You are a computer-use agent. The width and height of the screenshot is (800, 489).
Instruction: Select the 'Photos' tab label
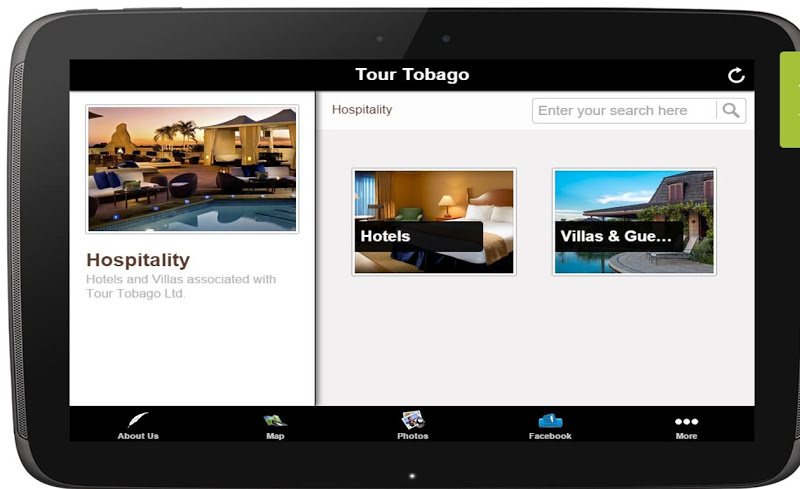point(413,436)
